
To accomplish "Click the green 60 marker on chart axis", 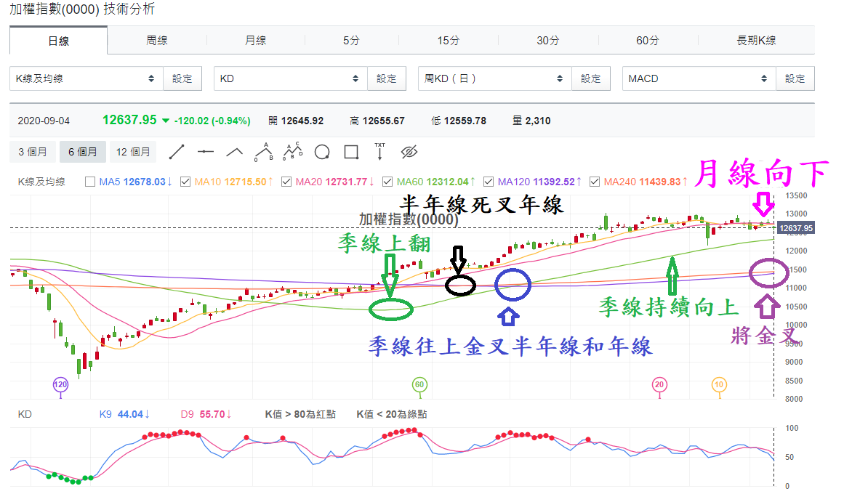I will (x=419, y=384).
